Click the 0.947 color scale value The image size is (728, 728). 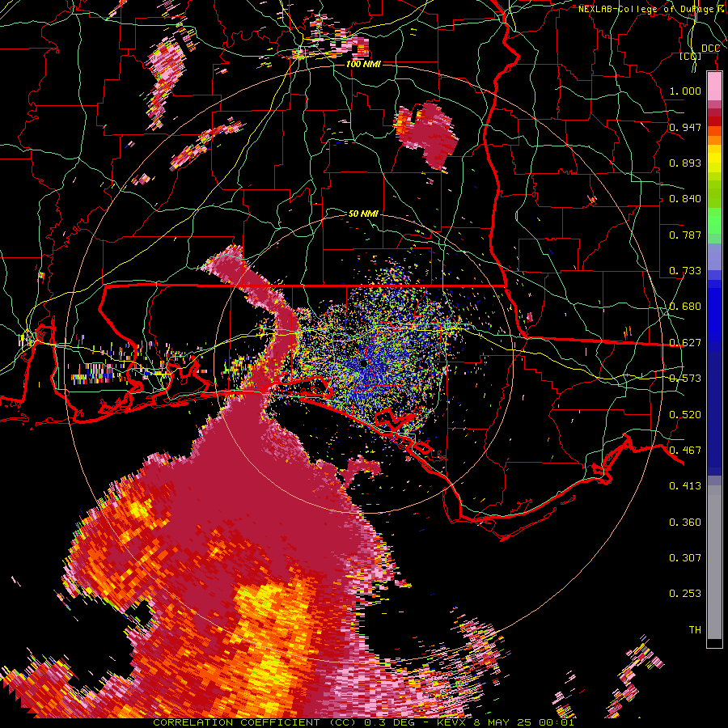point(685,127)
